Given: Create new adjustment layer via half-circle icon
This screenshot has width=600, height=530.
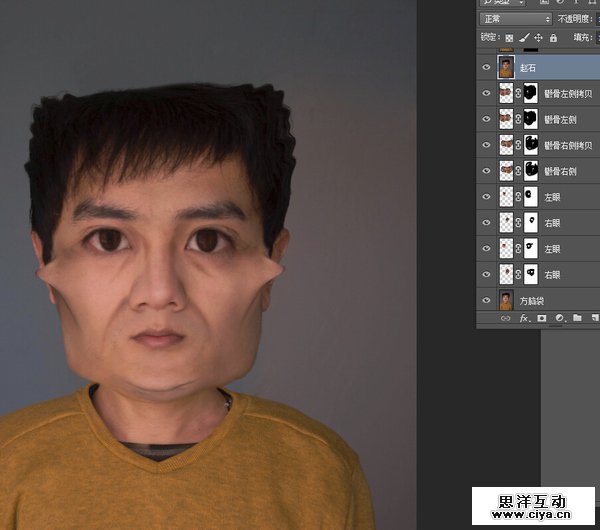Looking at the screenshot, I should click(559, 318).
